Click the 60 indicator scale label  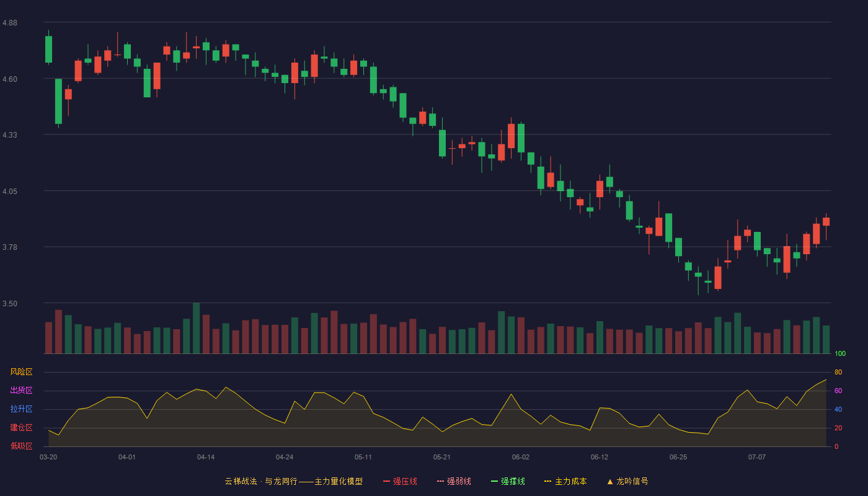[838, 391]
